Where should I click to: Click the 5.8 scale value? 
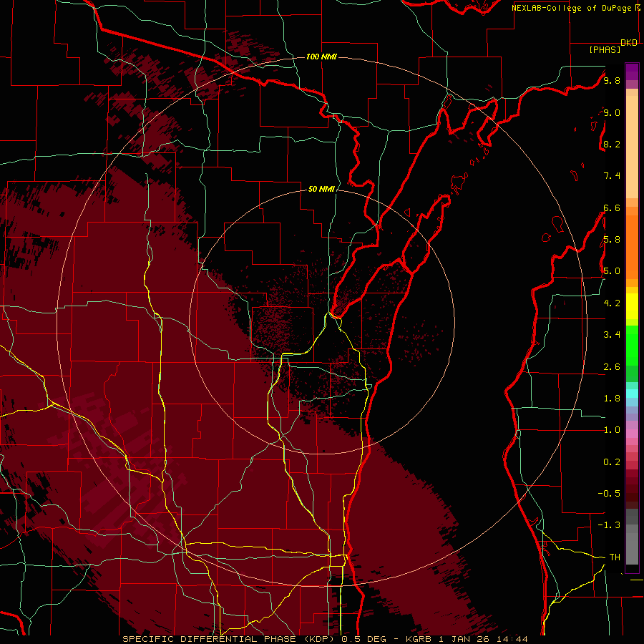click(x=612, y=240)
